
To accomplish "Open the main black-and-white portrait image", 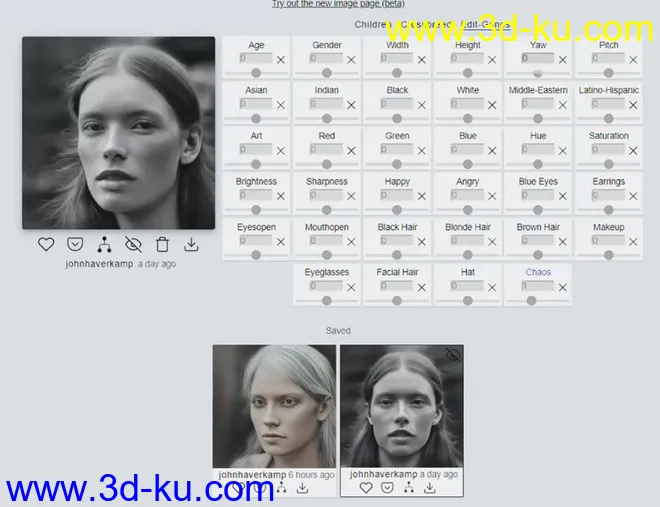I will pyautogui.click(x=118, y=133).
